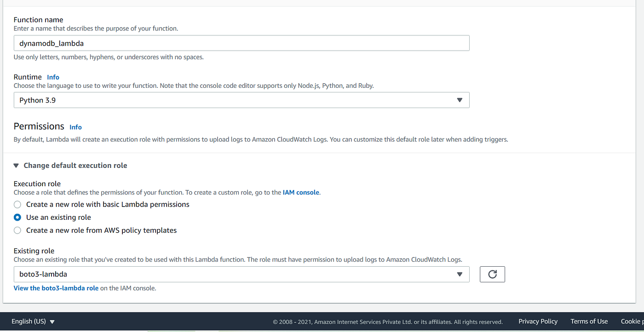
Task: Click the refresh existing roles icon button
Action: point(492,274)
